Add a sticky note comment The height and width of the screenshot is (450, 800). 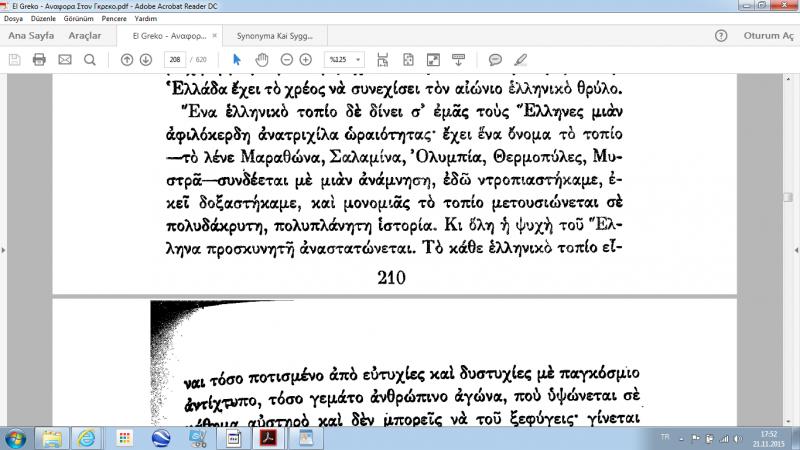point(495,60)
